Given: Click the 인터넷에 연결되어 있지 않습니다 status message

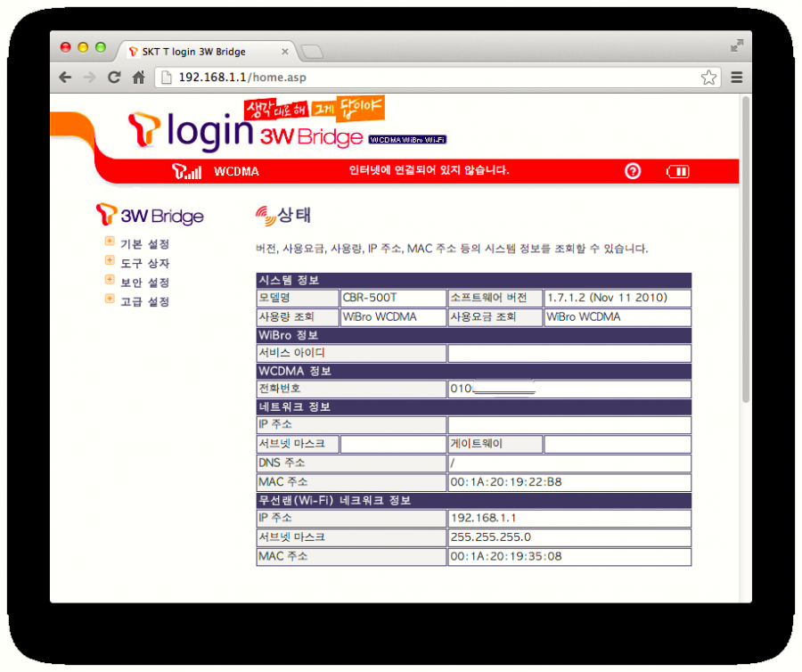Looking at the screenshot, I should 429,170.
